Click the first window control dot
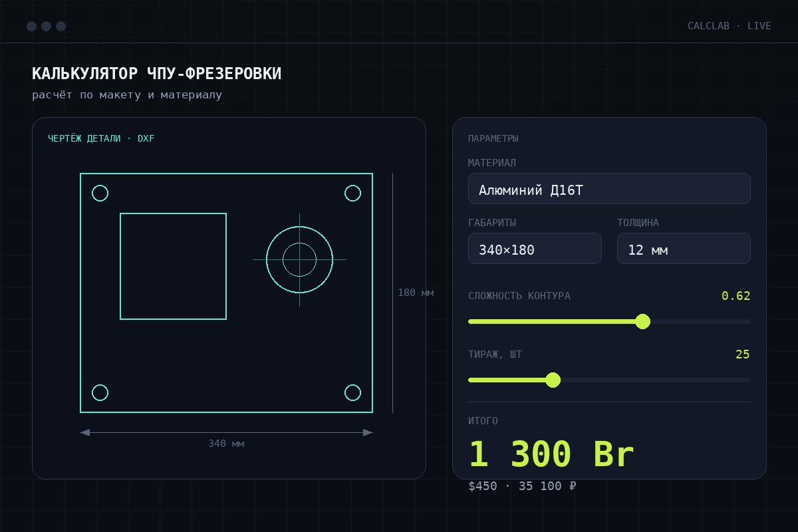This screenshot has height=532, width=798. 31,26
